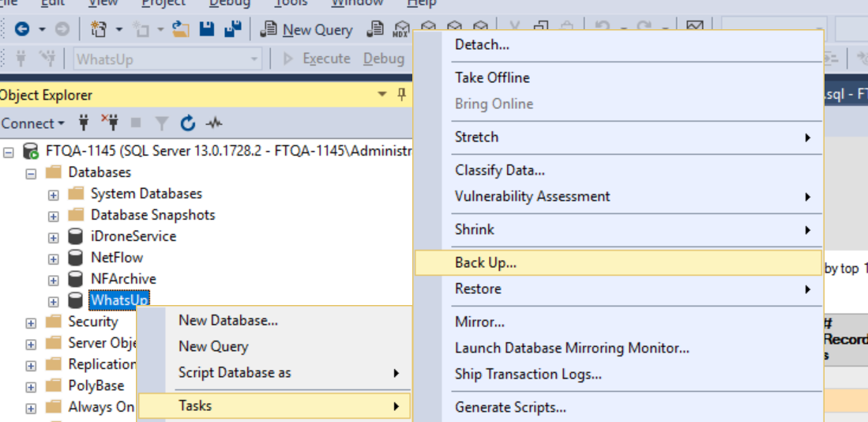Choose Generate Scripts... option
The height and width of the screenshot is (422, 868).
click(x=510, y=408)
